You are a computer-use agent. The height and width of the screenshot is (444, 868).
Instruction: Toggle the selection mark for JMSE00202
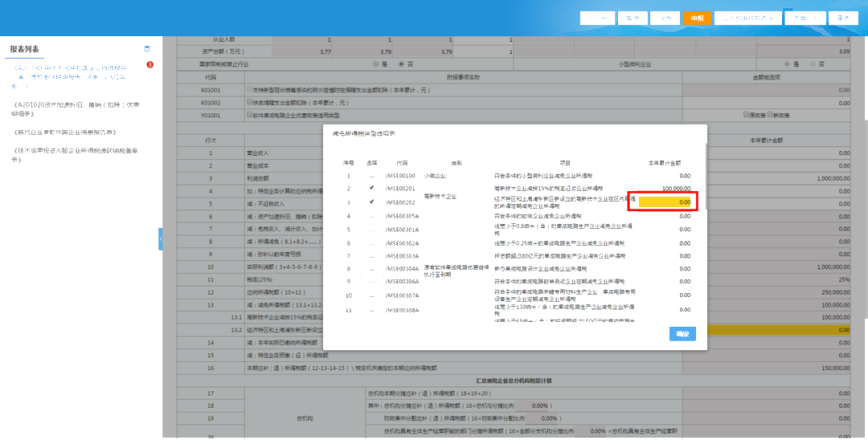(371, 202)
